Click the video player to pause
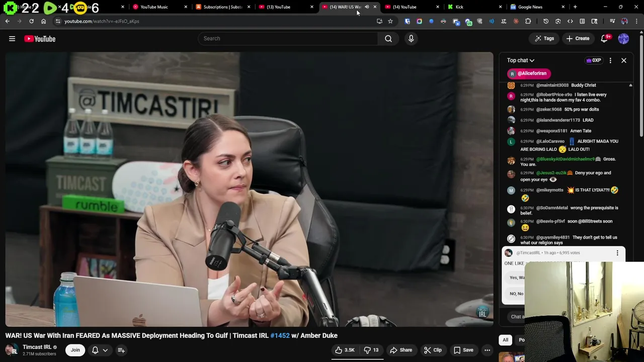644x362 pixels. [249, 189]
